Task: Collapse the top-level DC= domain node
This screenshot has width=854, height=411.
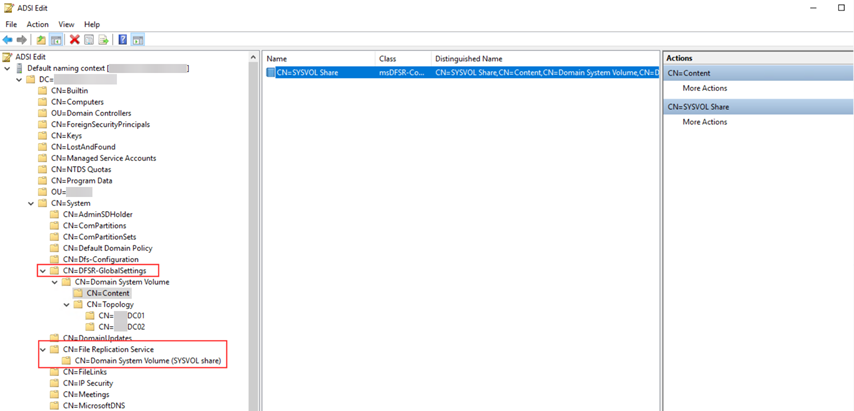Action: (19, 79)
